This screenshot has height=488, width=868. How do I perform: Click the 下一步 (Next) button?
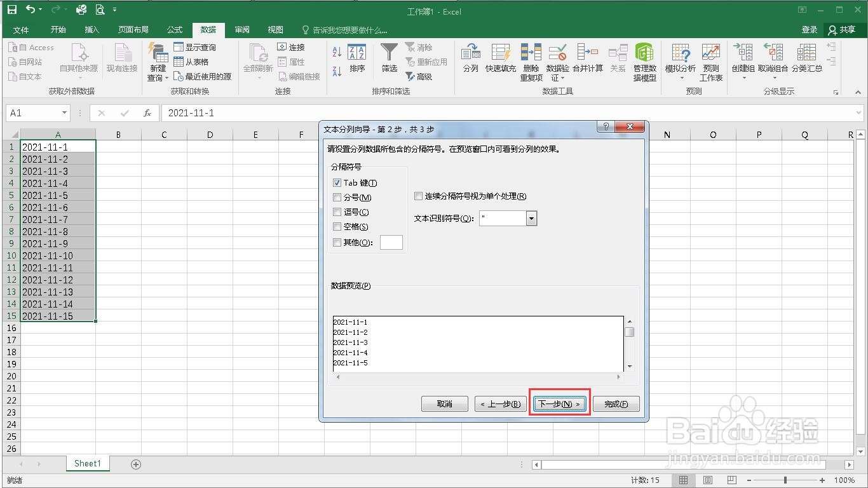pyautogui.click(x=559, y=403)
